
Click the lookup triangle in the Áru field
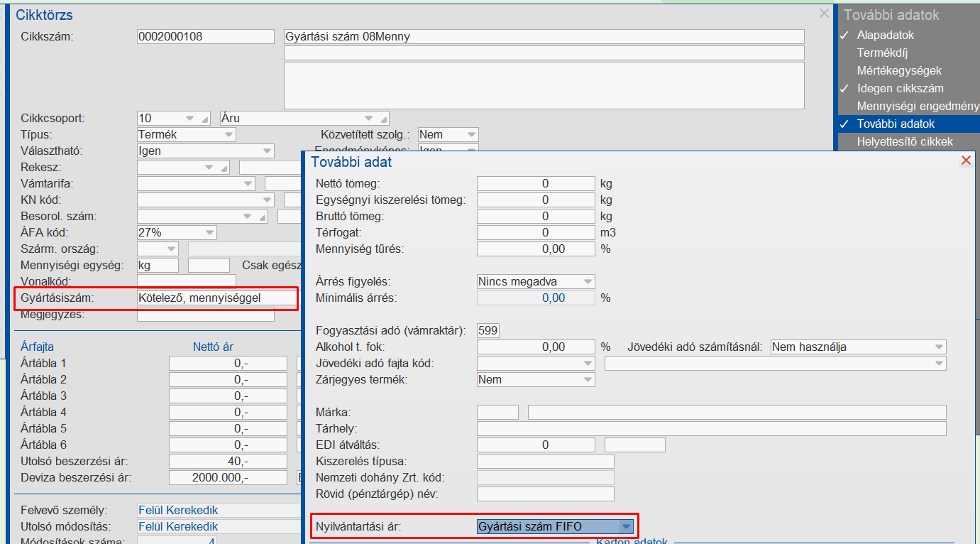click(x=385, y=119)
